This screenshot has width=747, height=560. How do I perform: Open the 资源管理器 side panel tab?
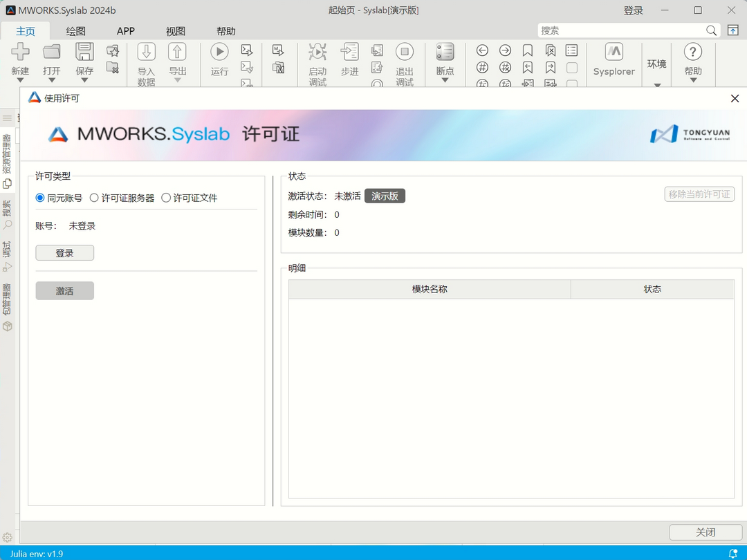click(7, 161)
